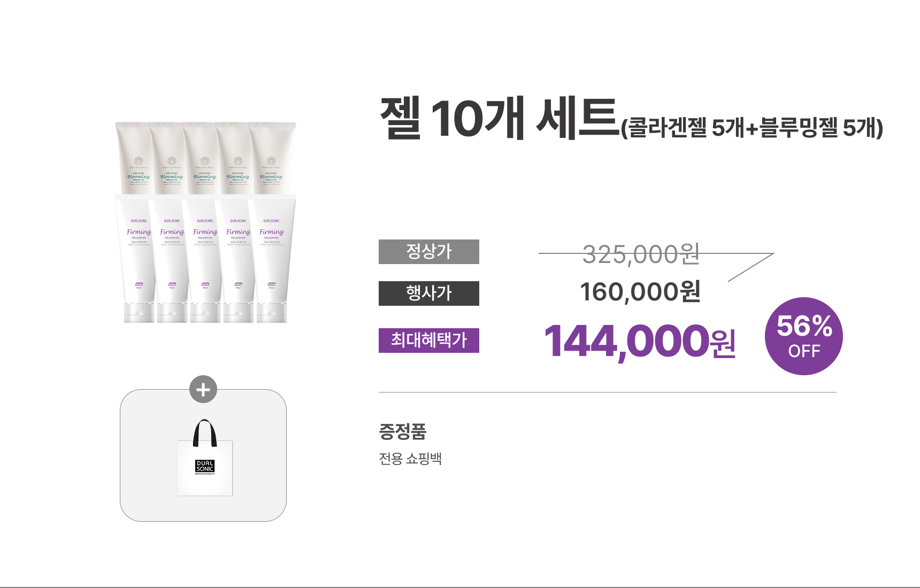Screen dimensions: 920x588
Task: Click the crossed-out 325,000원 price
Action: [640, 254]
